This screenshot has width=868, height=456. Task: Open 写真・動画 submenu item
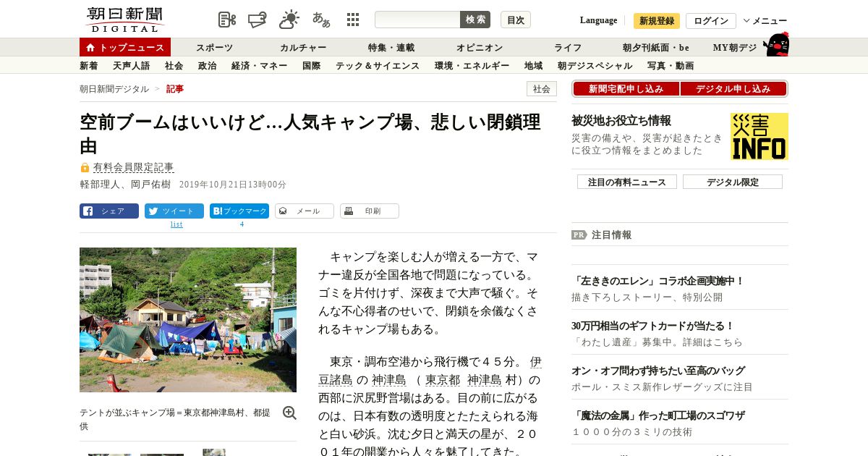point(671,66)
